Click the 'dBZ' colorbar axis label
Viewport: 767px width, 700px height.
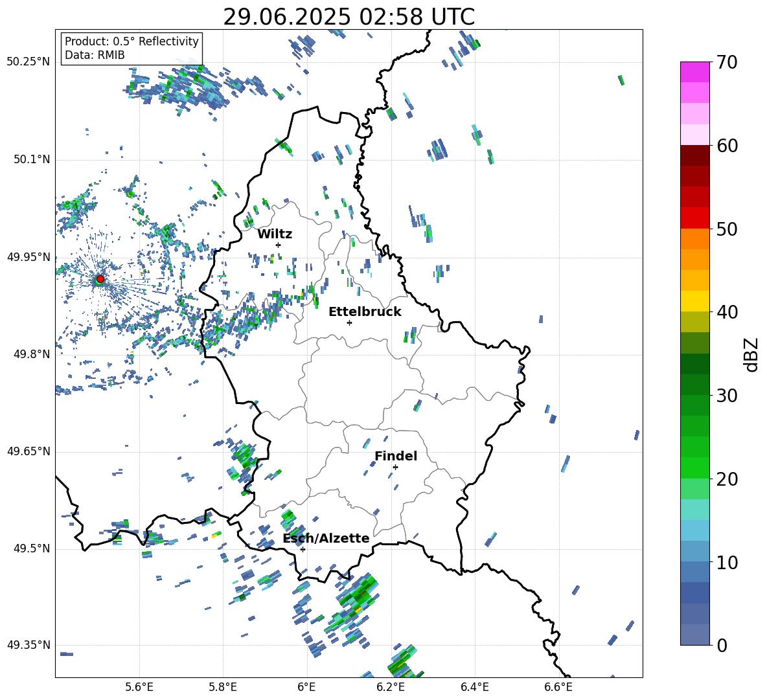point(751,354)
